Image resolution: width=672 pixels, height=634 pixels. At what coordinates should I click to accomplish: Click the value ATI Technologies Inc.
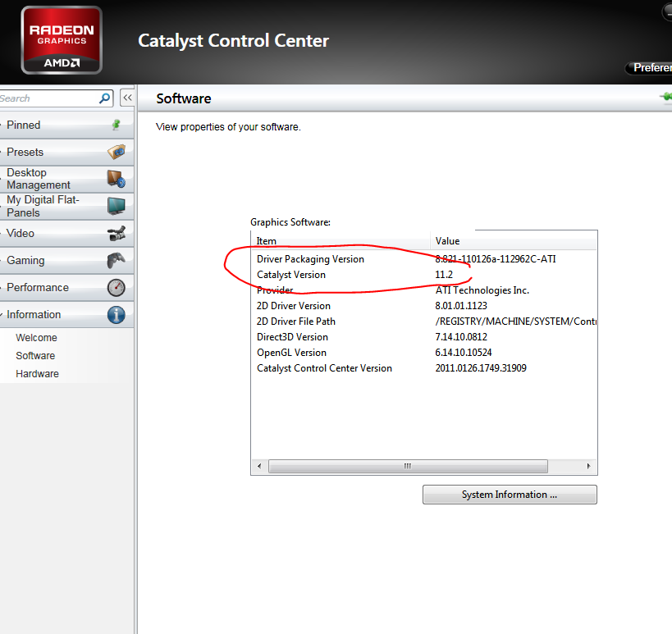(x=482, y=290)
